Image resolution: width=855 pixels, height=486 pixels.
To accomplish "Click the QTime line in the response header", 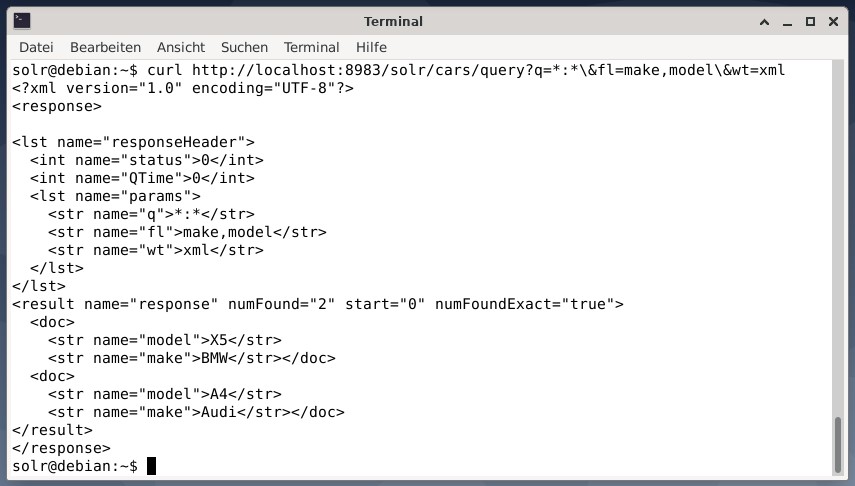I will pyautogui.click(x=142, y=178).
